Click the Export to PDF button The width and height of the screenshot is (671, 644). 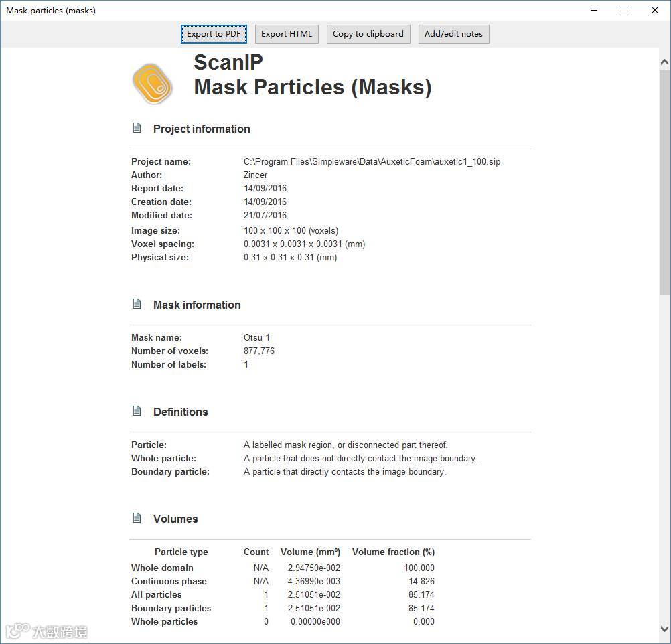pyautogui.click(x=214, y=34)
